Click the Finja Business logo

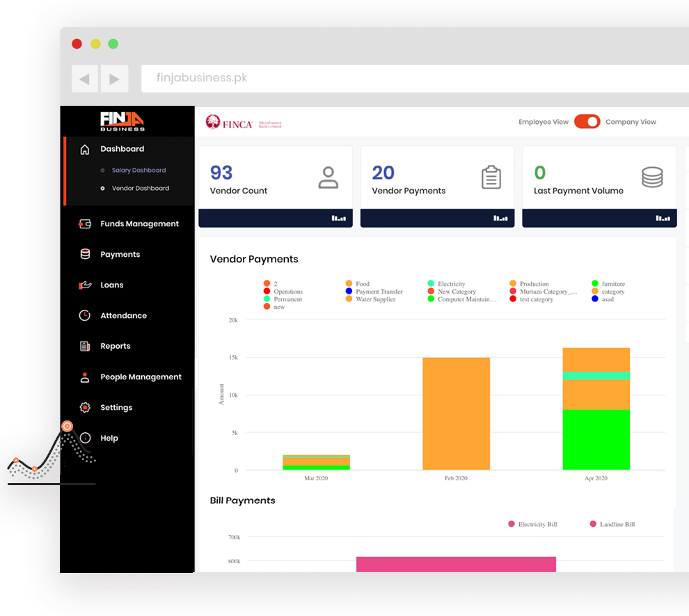pyautogui.click(x=122, y=121)
